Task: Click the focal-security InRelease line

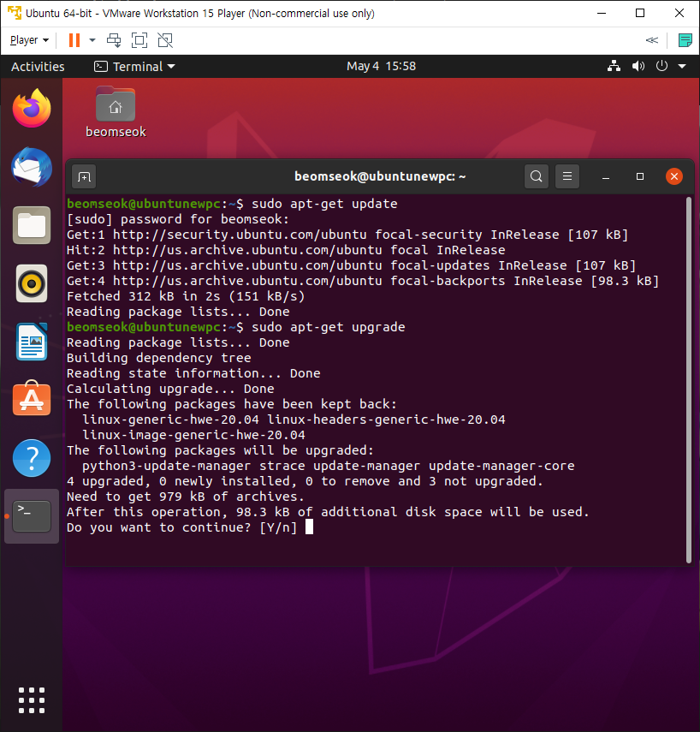Action: (347, 235)
